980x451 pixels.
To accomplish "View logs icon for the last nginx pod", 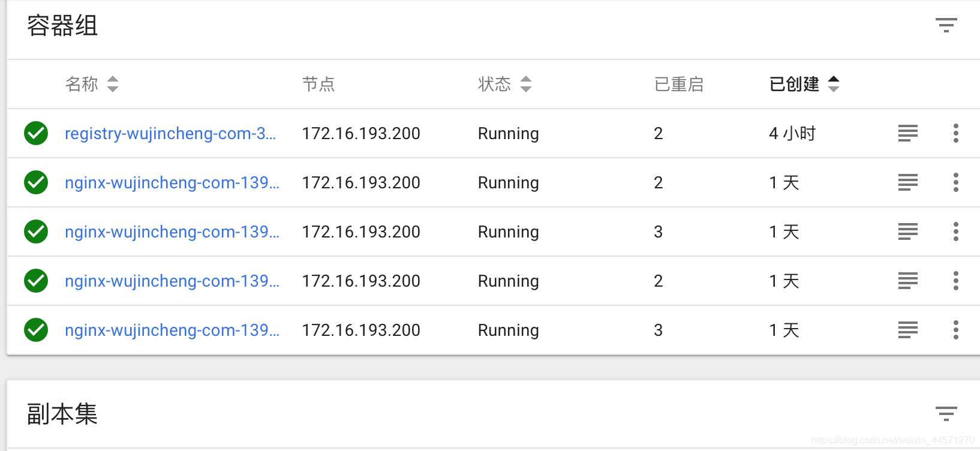I will tap(908, 330).
